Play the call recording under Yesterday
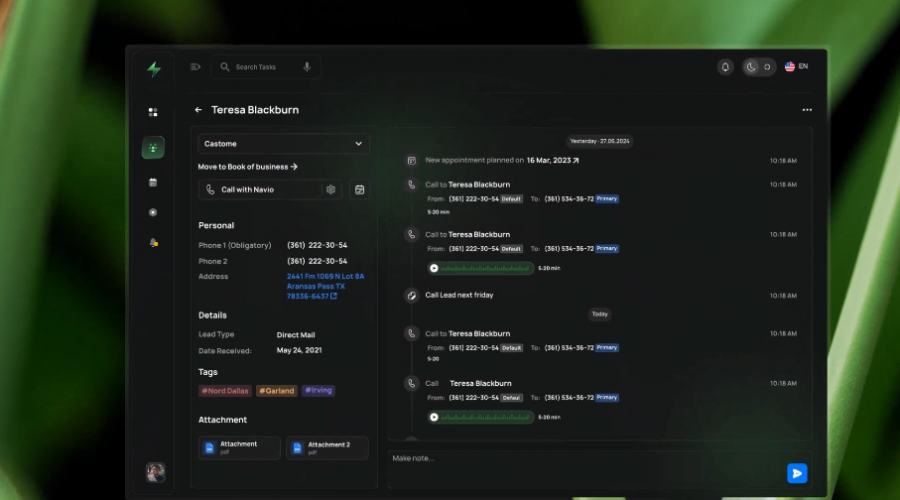This screenshot has height=500, width=900. [x=434, y=268]
